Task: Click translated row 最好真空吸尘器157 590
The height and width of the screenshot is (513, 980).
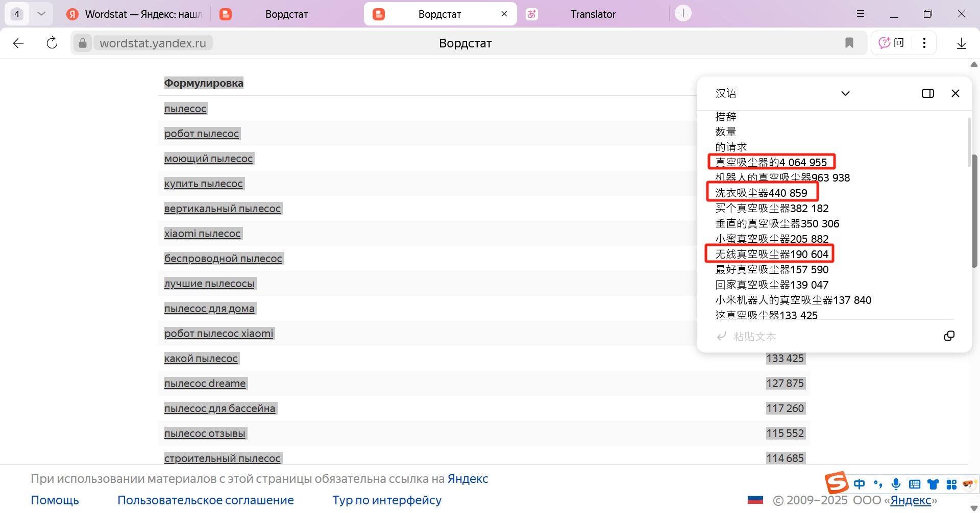Action: click(x=772, y=269)
